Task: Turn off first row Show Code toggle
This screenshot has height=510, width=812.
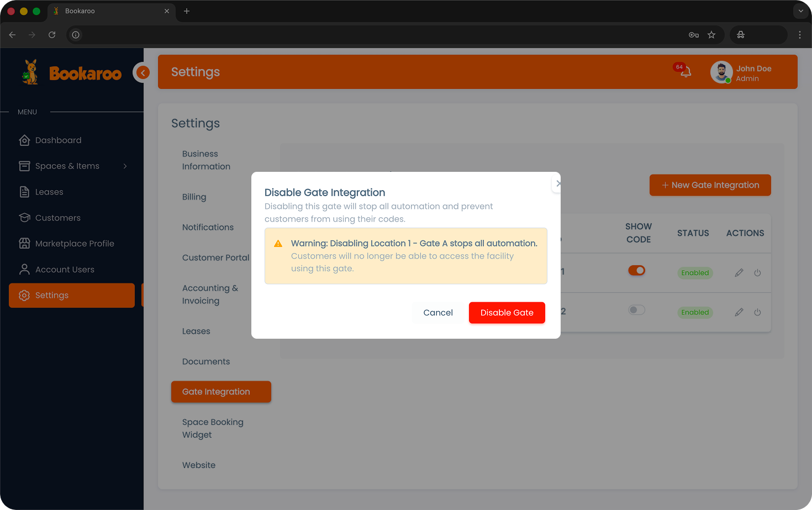Action: pyautogui.click(x=636, y=271)
